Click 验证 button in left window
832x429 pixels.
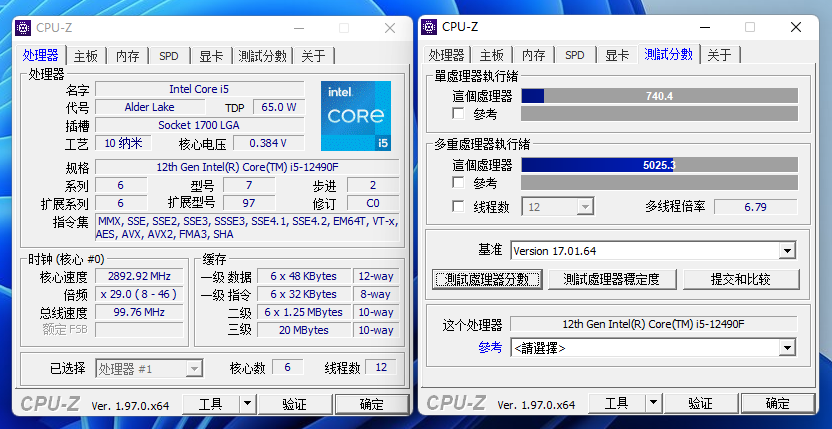click(x=294, y=404)
